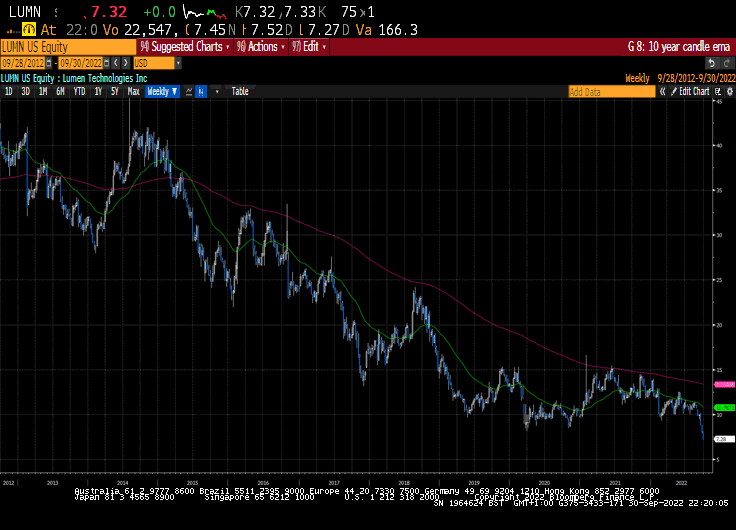736x530 pixels.
Task: Click the intraday sparkline mini chart
Action: pos(205,12)
